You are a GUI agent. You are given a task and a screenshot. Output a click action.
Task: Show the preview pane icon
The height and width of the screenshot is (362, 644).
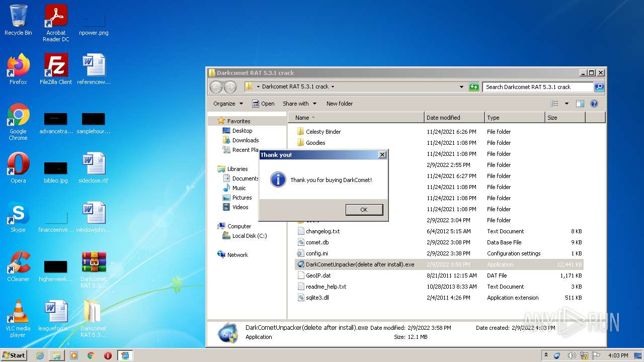click(x=580, y=104)
